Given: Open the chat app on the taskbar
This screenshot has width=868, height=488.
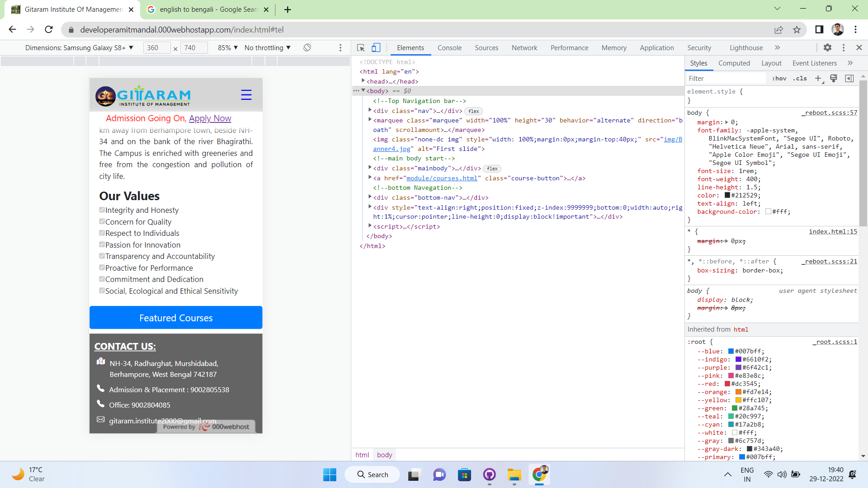Looking at the screenshot, I should pyautogui.click(x=439, y=475).
